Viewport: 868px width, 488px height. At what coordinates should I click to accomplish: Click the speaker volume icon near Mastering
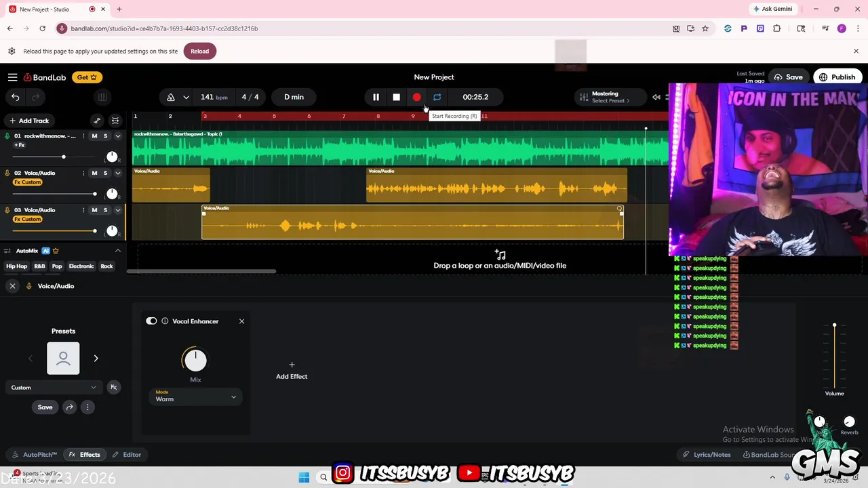[x=656, y=97]
